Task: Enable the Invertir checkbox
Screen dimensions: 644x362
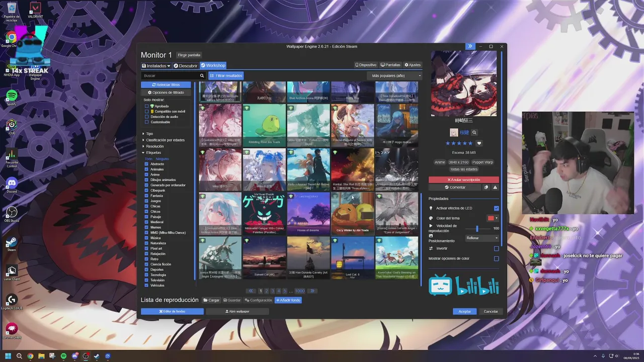Action: tap(497, 248)
